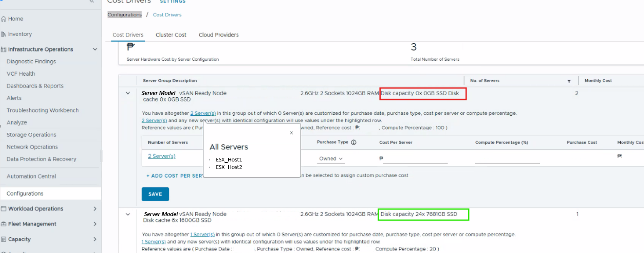Click the Monthly Cost column header

pos(598,81)
